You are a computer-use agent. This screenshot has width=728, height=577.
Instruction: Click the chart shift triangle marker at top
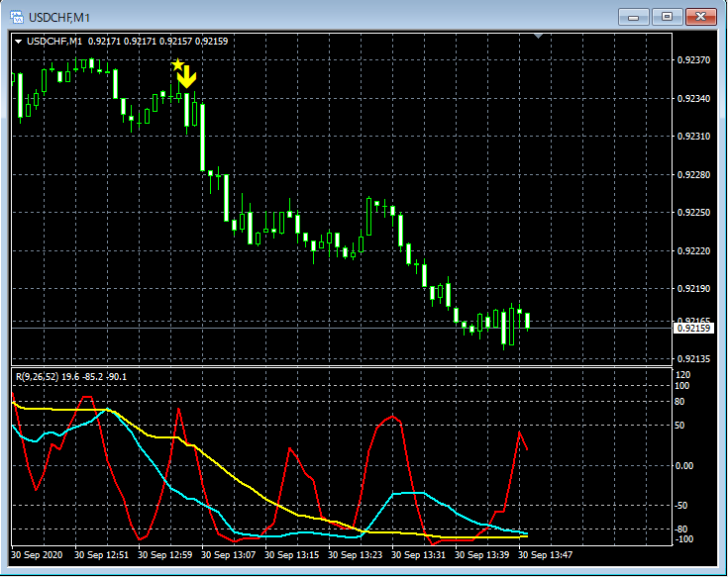click(x=539, y=36)
